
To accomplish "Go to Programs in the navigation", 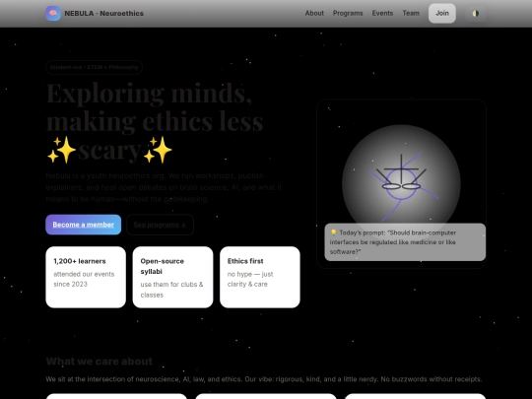I will pyautogui.click(x=348, y=13).
